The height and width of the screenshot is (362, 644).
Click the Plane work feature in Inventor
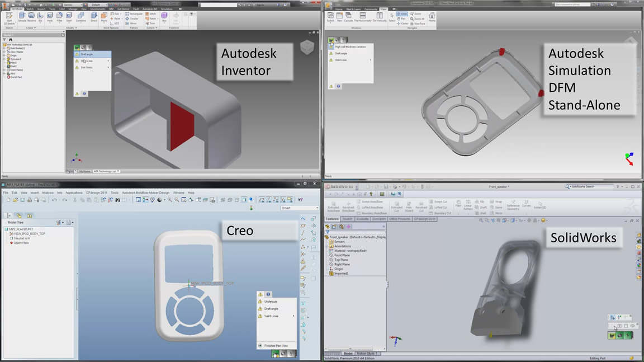coord(104,17)
